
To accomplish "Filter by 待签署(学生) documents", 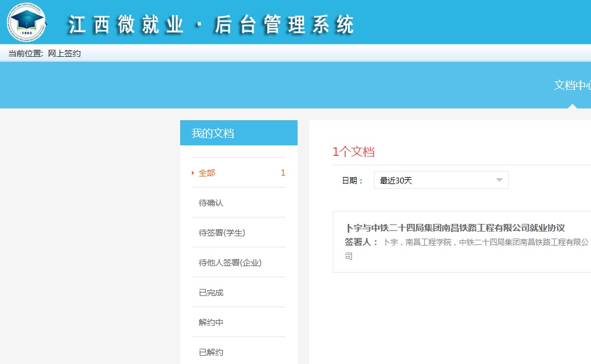I will [222, 233].
